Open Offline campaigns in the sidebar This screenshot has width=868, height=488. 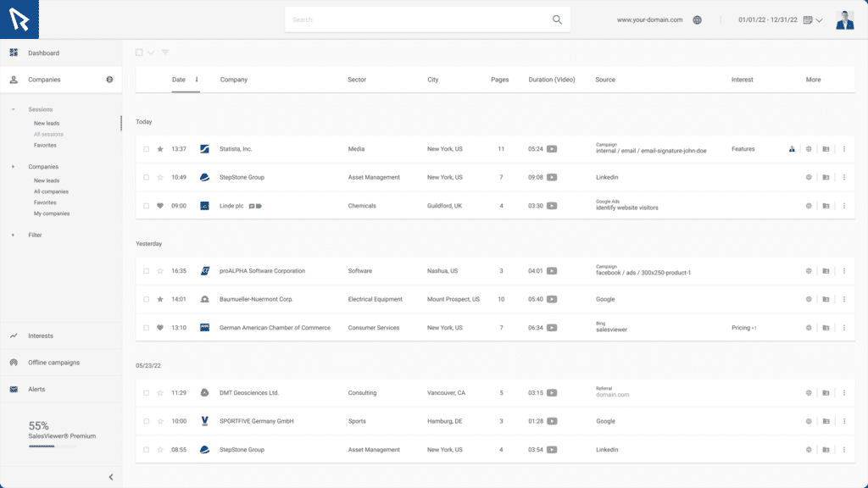[x=53, y=363]
